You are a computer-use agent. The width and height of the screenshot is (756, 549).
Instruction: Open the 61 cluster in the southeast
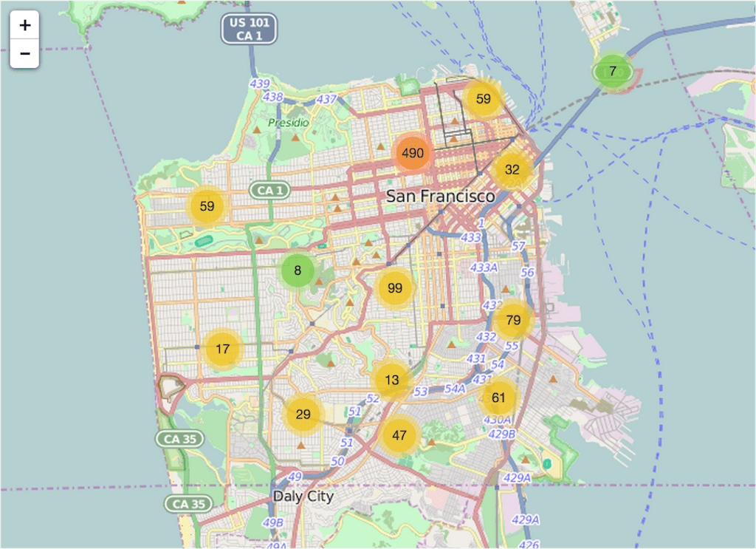pos(500,397)
